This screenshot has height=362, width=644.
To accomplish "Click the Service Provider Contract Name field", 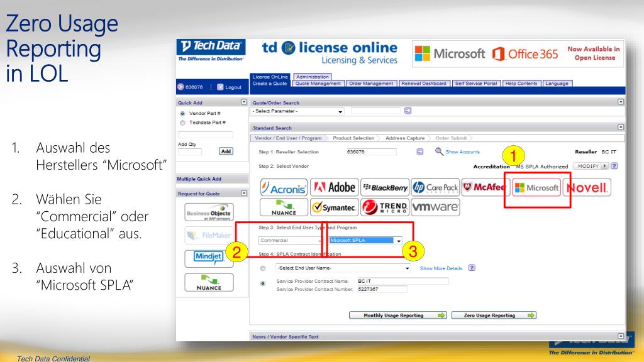I will point(402,281).
